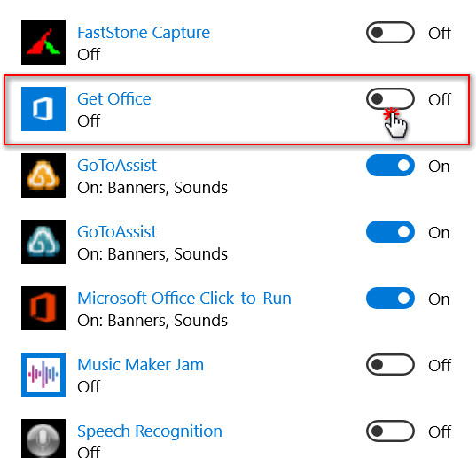Screen dimensions: 476x458
Task: Open the first GoToAssist name link
Action: (x=117, y=166)
